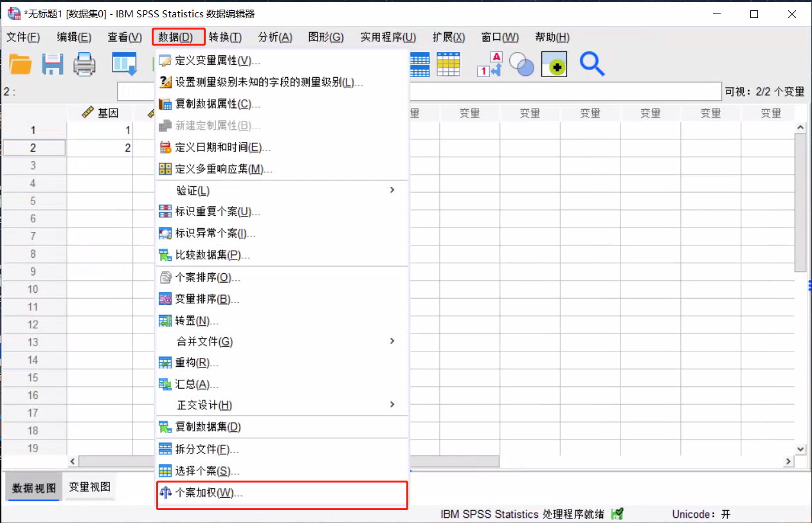Click the Go to Variable table icon
The height and width of the screenshot is (523, 812).
tap(449, 64)
